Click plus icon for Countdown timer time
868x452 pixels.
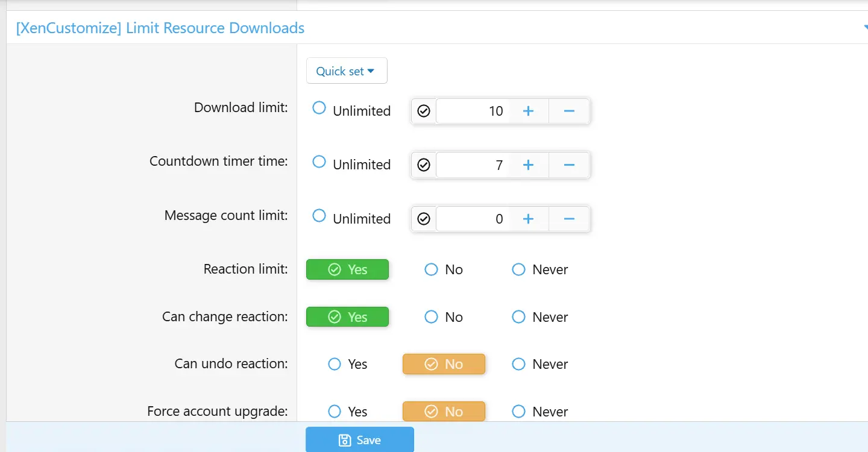(528, 165)
